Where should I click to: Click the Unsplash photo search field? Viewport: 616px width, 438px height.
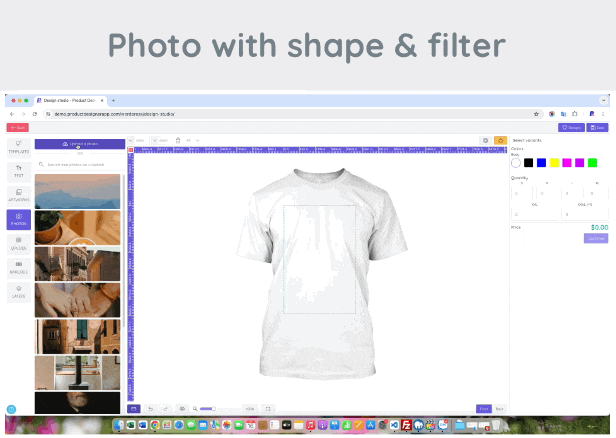[80, 164]
